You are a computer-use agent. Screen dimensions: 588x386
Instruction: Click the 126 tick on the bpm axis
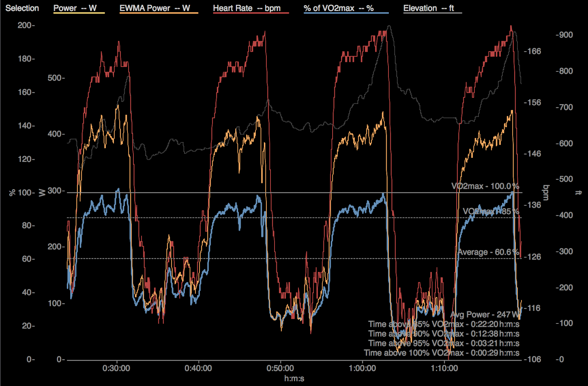pyautogui.click(x=533, y=257)
